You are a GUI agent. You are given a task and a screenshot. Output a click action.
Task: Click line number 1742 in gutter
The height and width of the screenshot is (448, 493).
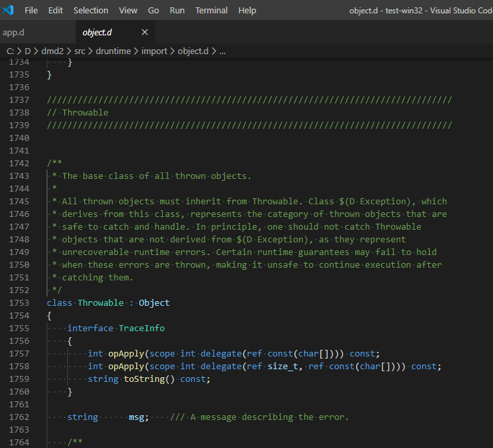tap(19, 164)
